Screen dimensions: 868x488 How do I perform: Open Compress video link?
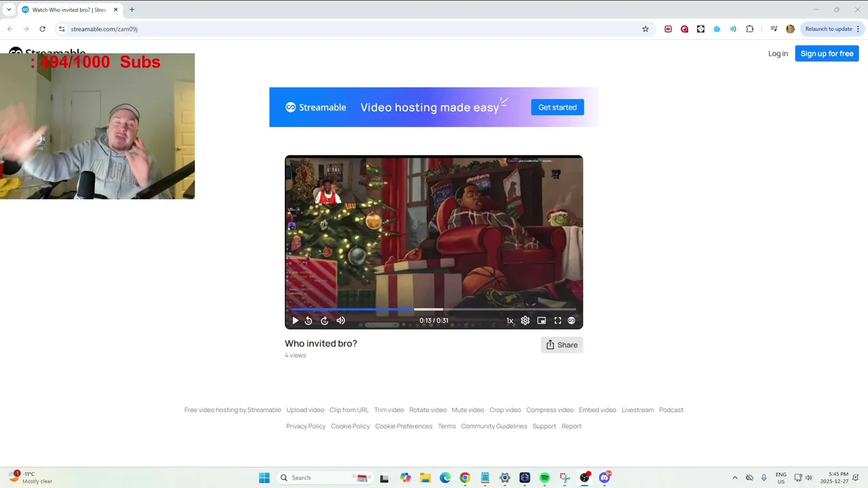550,410
